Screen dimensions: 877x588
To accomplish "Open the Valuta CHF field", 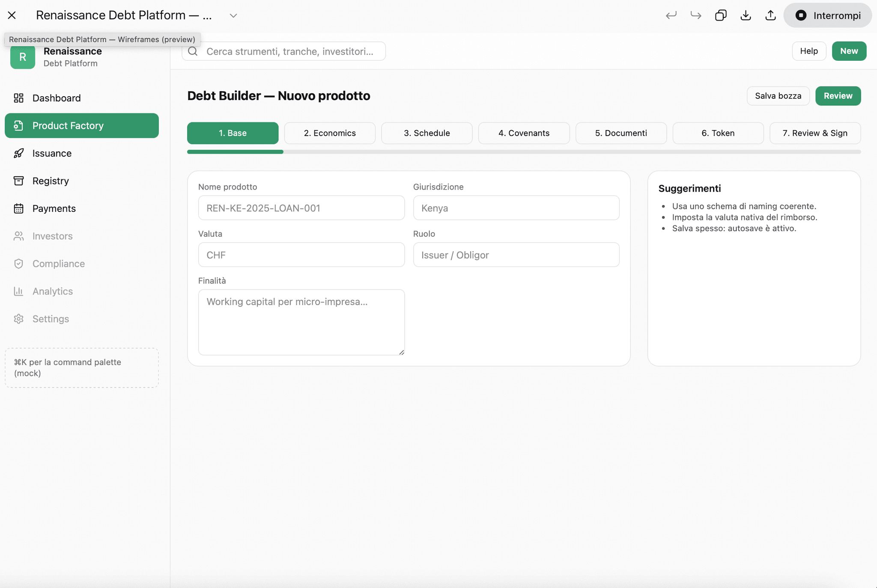I will tap(301, 255).
